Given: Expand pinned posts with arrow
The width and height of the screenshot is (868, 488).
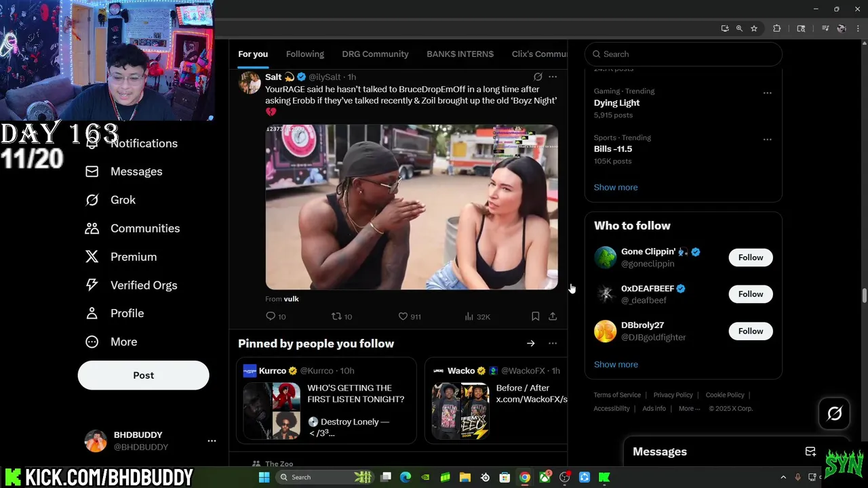Looking at the screenshot, I should [531, 344].
